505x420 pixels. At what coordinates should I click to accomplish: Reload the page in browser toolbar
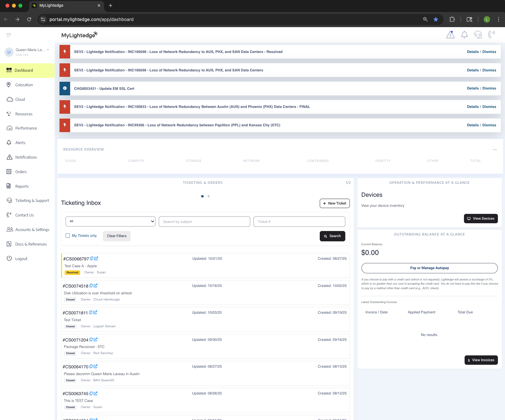(x=29, y=19)
